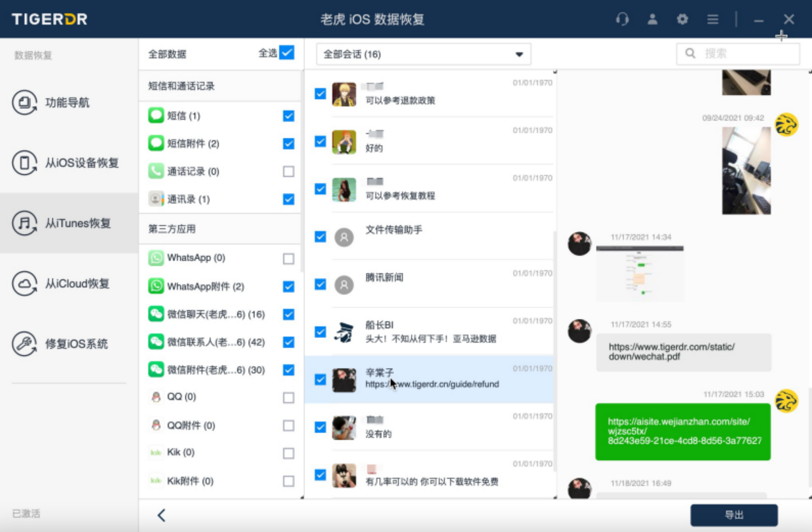
Task: Click the 导出 export button
Action: (x=734, y=515)
